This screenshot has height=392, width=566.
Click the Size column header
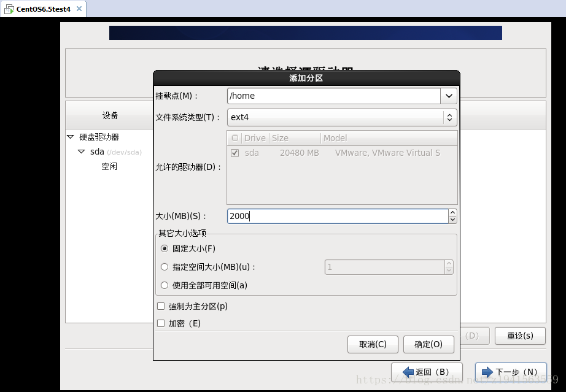click(x=295, y=138)
